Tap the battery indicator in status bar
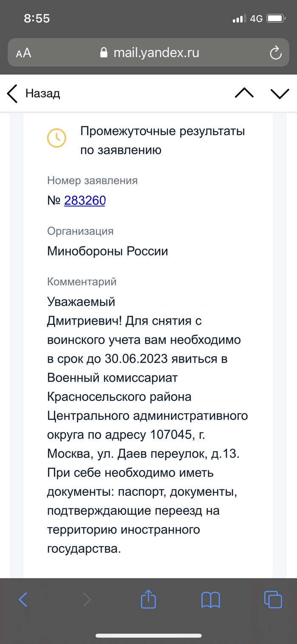Image resolution: width=297 pixels, height=644 pixels. 276,19
